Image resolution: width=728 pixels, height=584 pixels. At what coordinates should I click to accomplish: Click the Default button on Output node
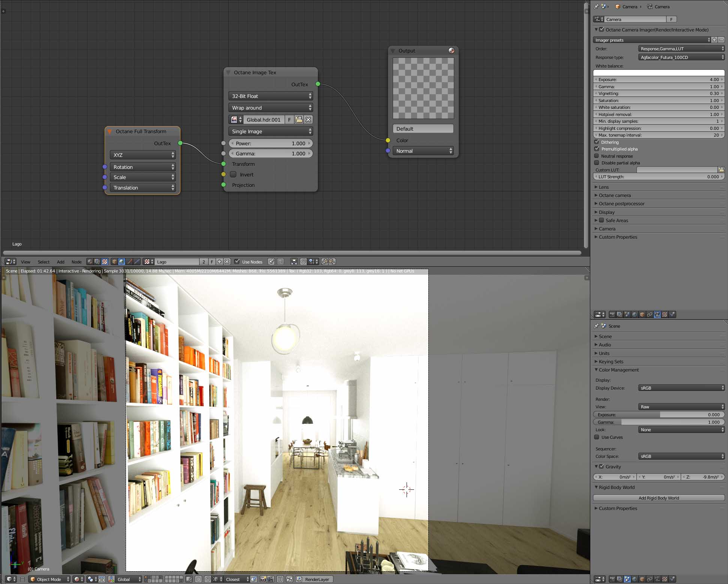click(423, 129)
